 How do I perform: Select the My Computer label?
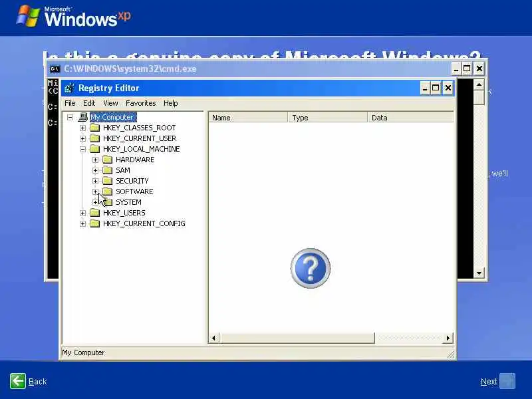click(112, 118)
